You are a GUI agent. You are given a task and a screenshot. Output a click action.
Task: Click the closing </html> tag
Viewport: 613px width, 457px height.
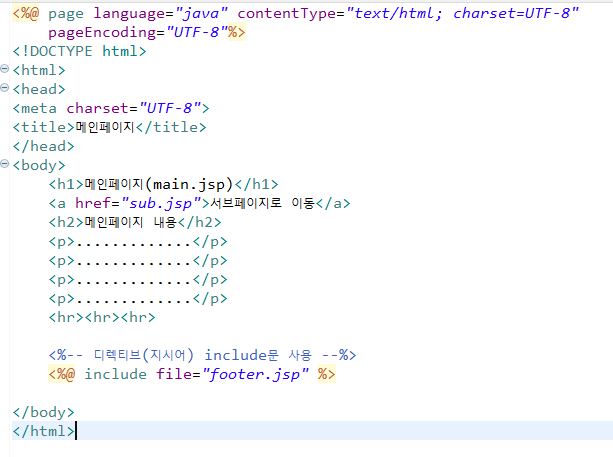[43, 431]
